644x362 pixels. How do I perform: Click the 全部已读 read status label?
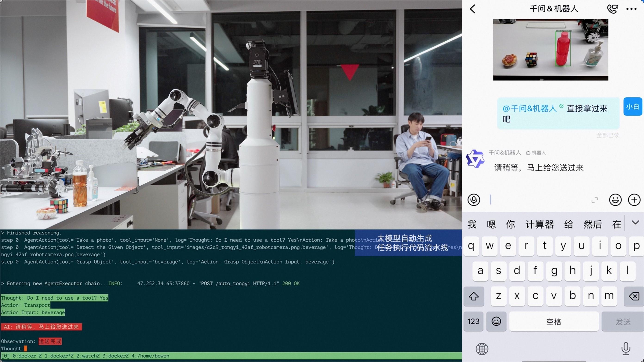[608, 135]
